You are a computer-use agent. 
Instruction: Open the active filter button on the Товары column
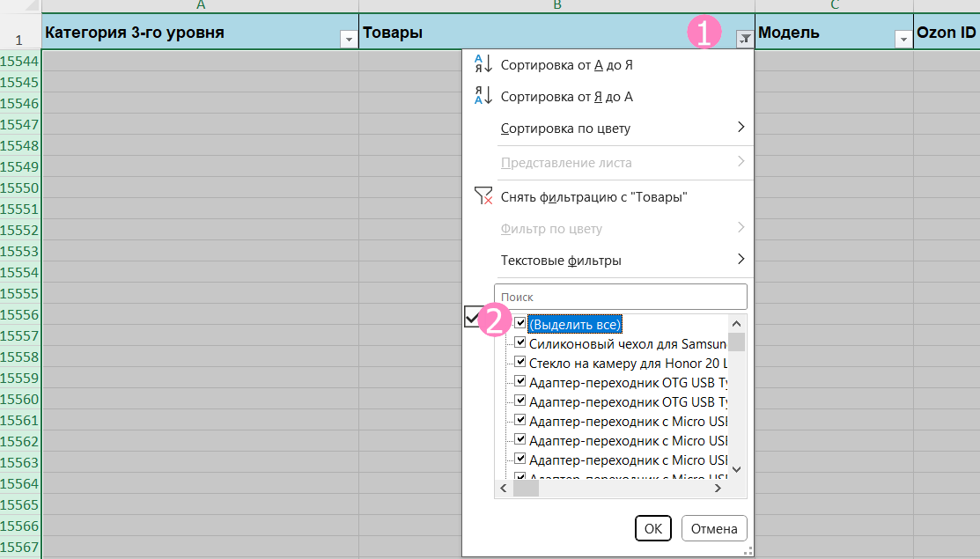(x=745, y=40)
